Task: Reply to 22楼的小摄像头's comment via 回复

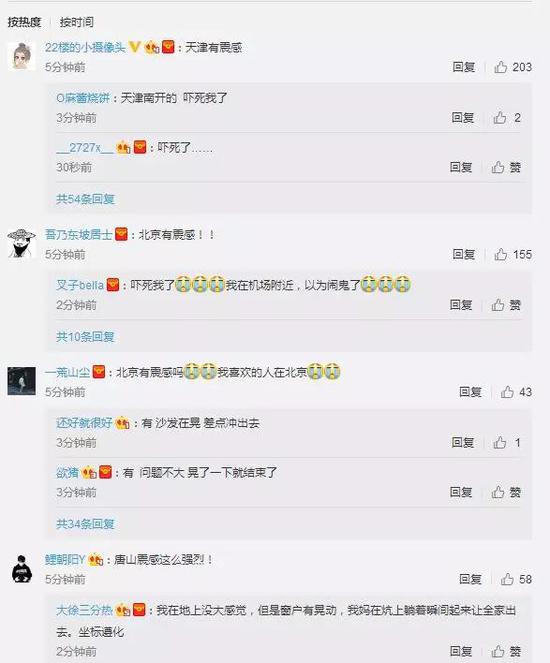Action: pos(464,67)
